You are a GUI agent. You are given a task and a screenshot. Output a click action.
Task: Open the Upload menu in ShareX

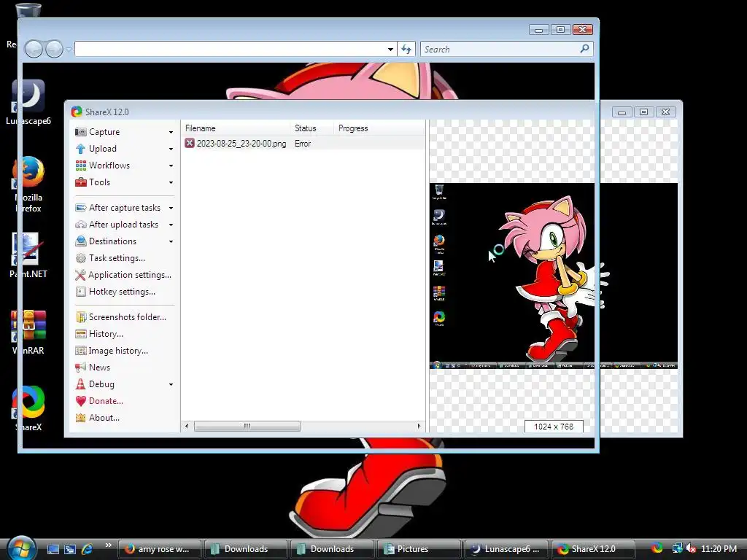click(102, 149)
